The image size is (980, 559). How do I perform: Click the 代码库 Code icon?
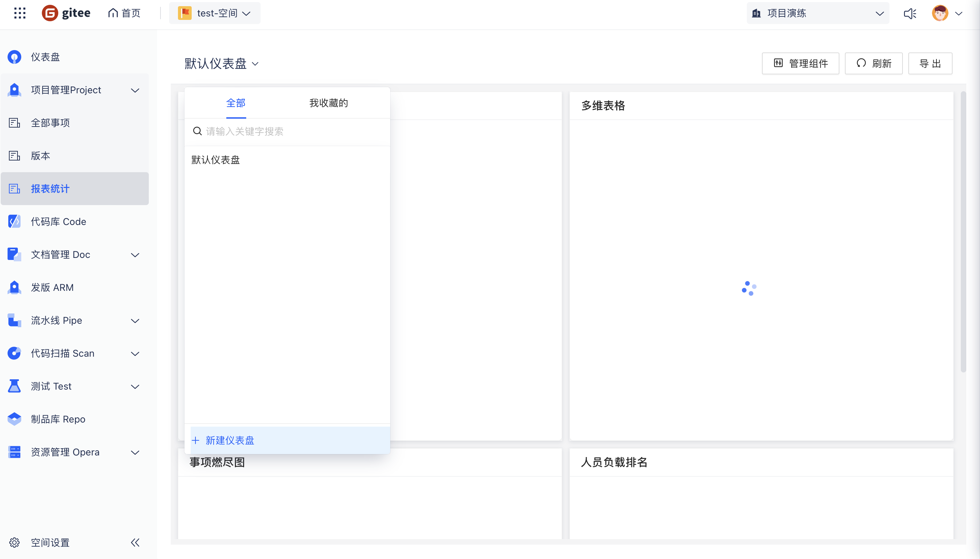(x=14, y=222)
